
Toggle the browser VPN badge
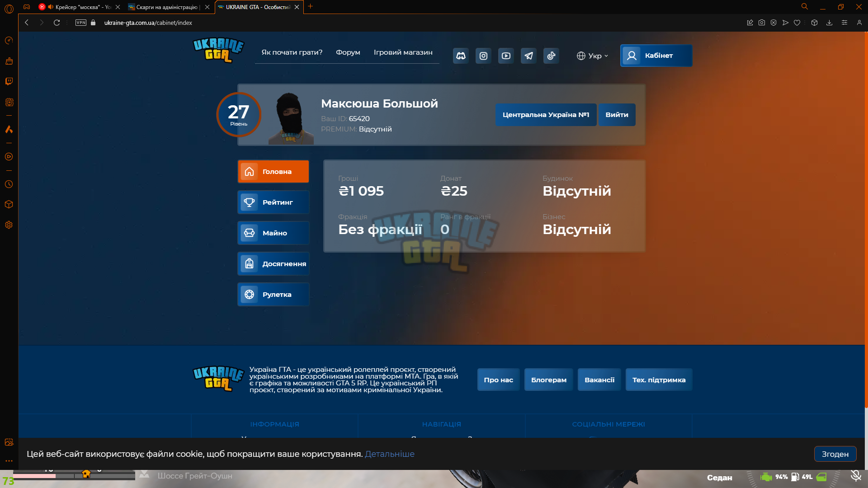point(81,23)
